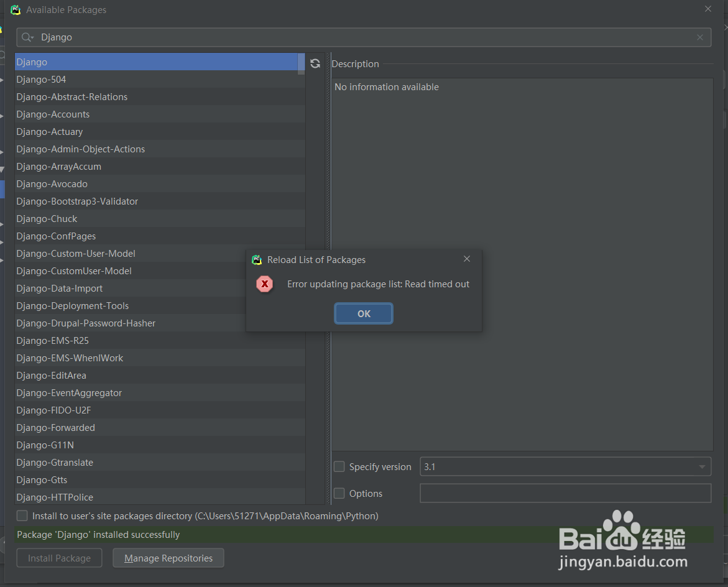
Task: Select Django-G11N package
Action: click(x=160, y=445)
